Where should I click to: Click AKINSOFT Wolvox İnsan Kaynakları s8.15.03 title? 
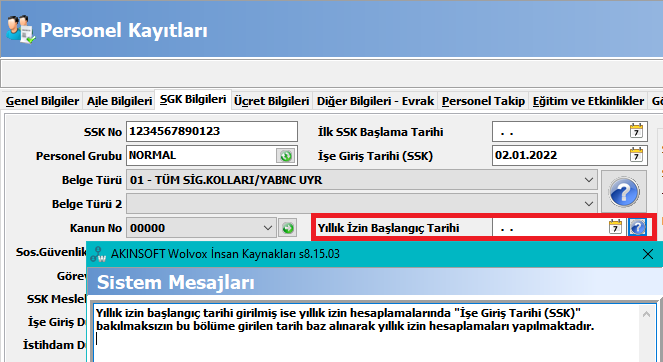tap(225, 254)
